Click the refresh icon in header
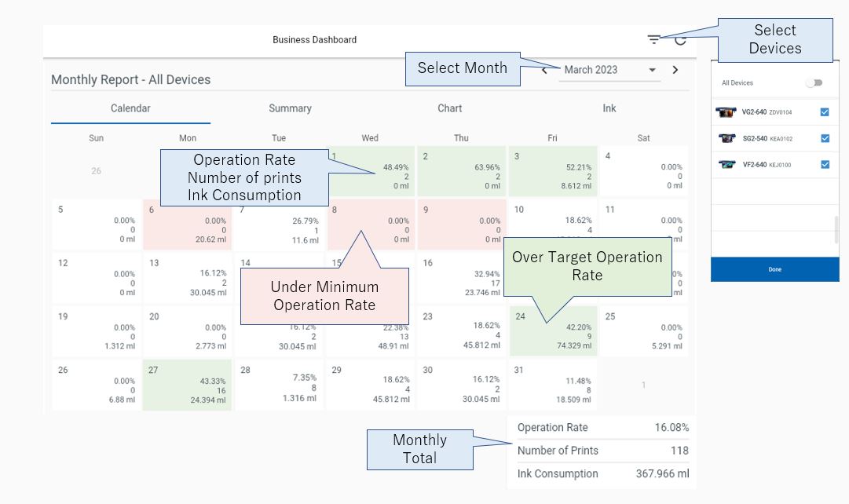 [x=681, y=40]
